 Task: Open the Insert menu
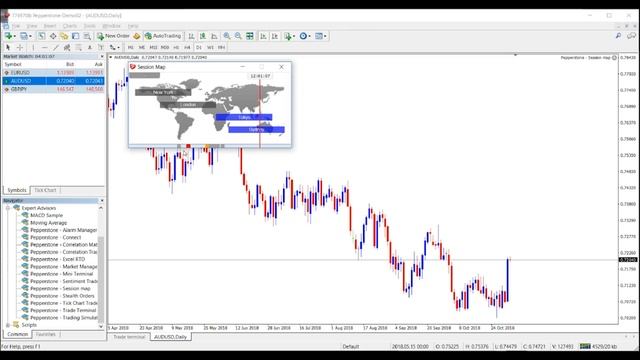[x=50, y=26]
